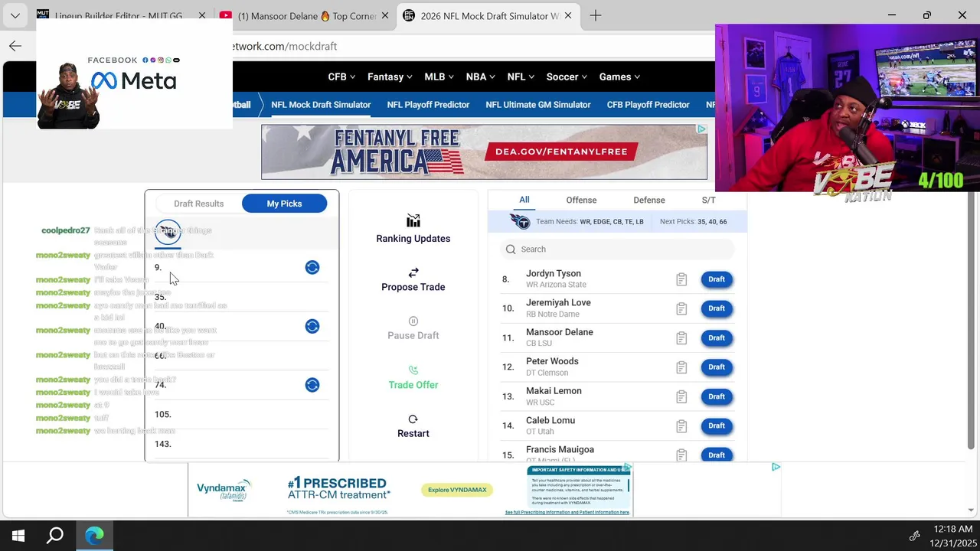Select the S/T players tab
The height and width of the screenshot is (551, 980).
coord(709,201)
